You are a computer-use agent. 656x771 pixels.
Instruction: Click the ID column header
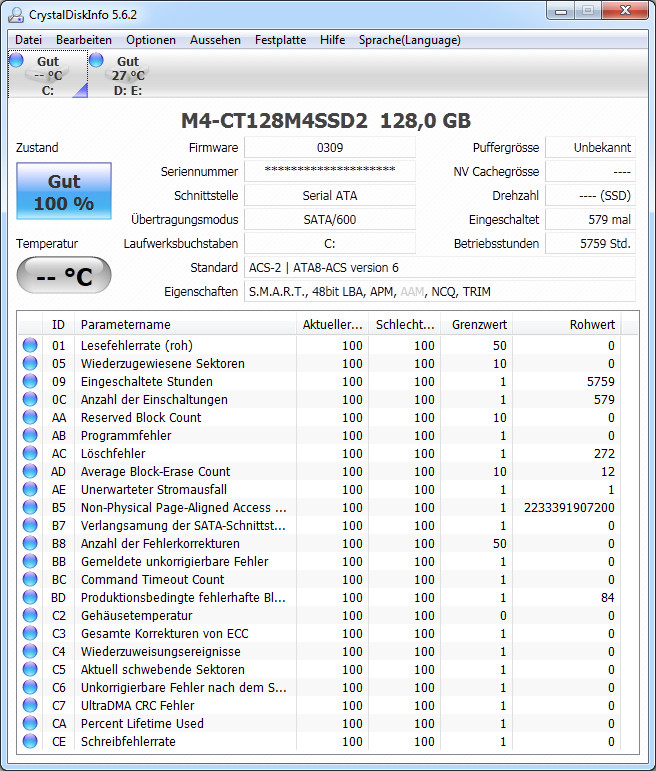tap(59, 325)
